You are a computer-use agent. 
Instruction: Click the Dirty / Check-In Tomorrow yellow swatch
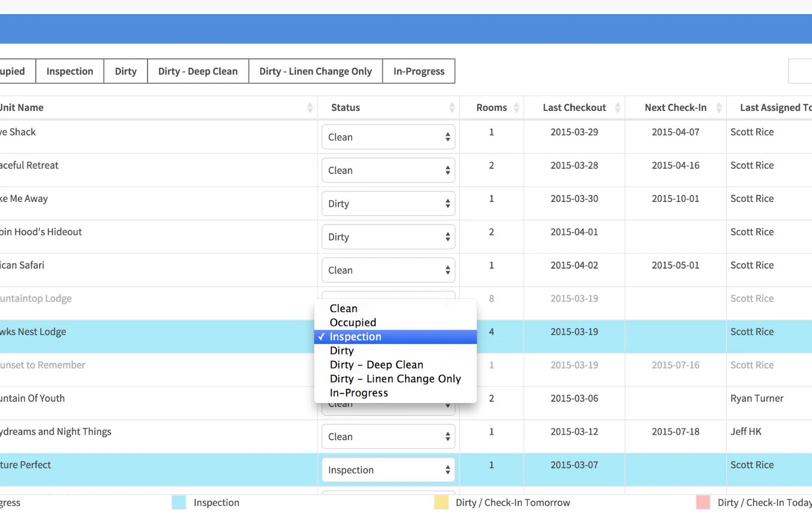tap(441, 503)
